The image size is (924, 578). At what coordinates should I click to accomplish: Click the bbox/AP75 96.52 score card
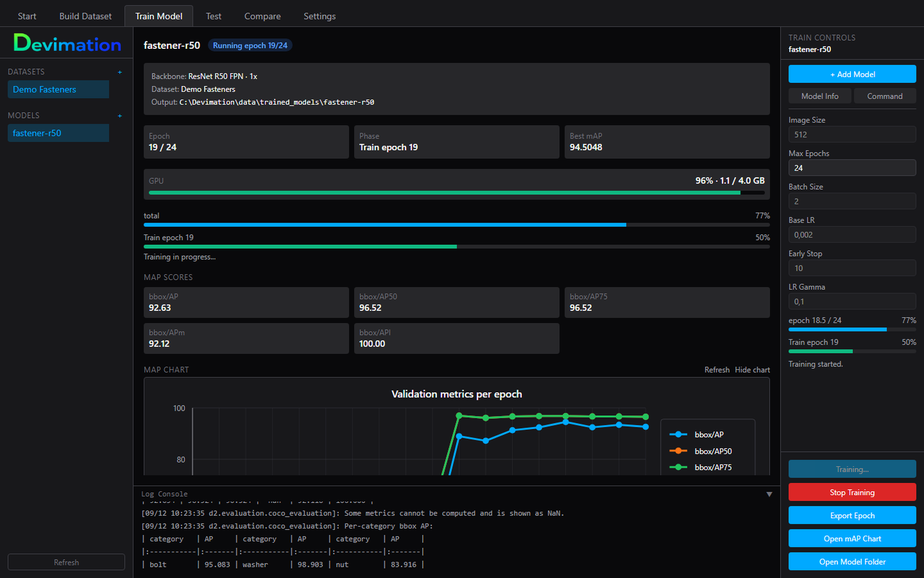[x=667, y=302]
